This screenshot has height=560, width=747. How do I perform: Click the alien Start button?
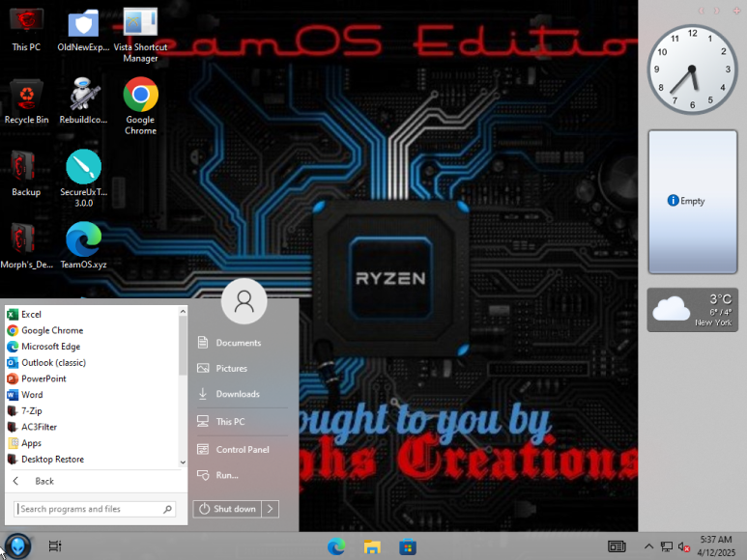pos(18,546)
